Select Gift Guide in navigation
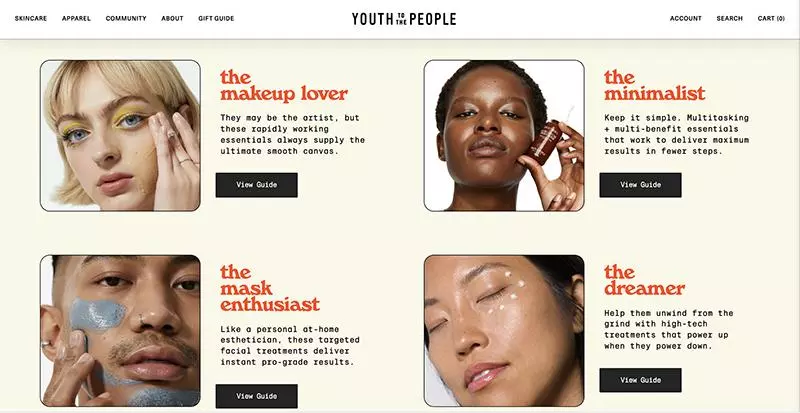800x413 pixels. pyautogui.click(x=216, y=18)
